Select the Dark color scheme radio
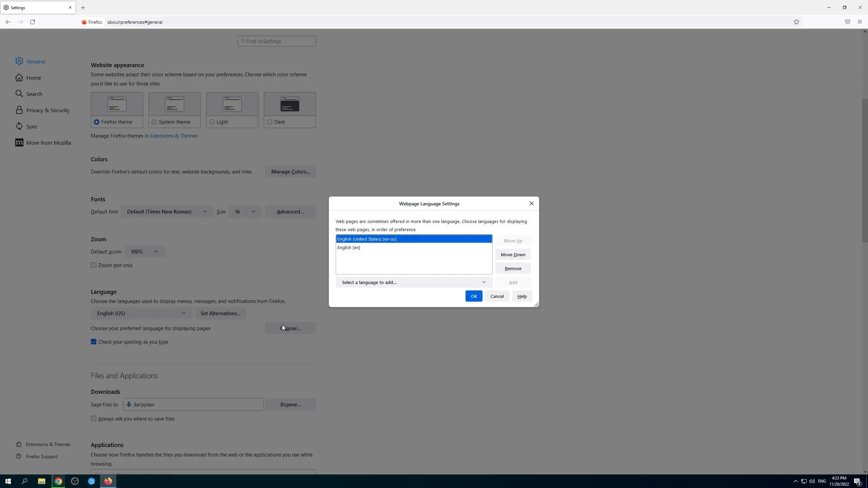The image size is (868, 488). [x=270, y=122]
